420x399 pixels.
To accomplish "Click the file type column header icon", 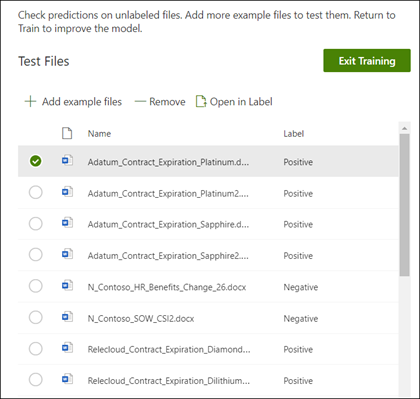I will (67, 133).
